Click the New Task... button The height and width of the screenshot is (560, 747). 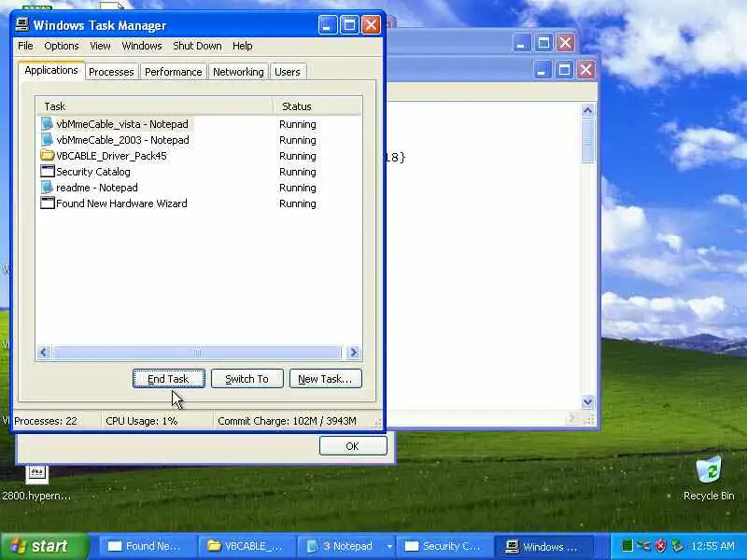(x=325, y=379)
